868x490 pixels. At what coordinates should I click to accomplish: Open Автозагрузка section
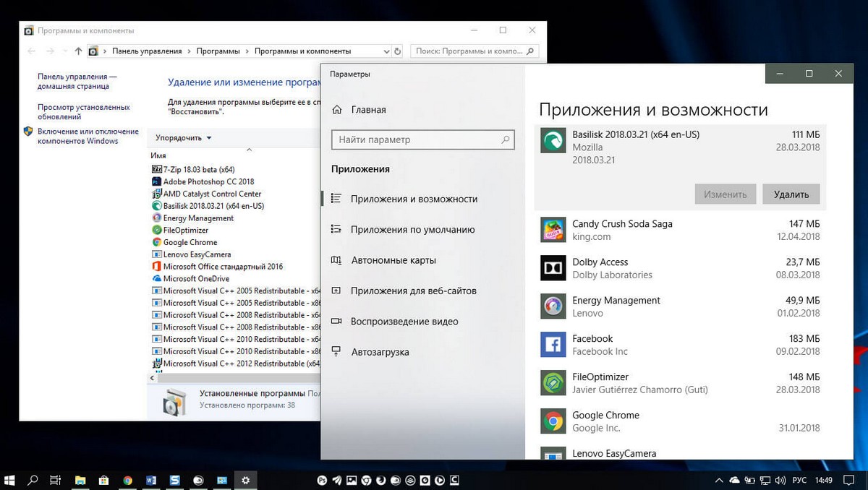[x=380, y=352]
